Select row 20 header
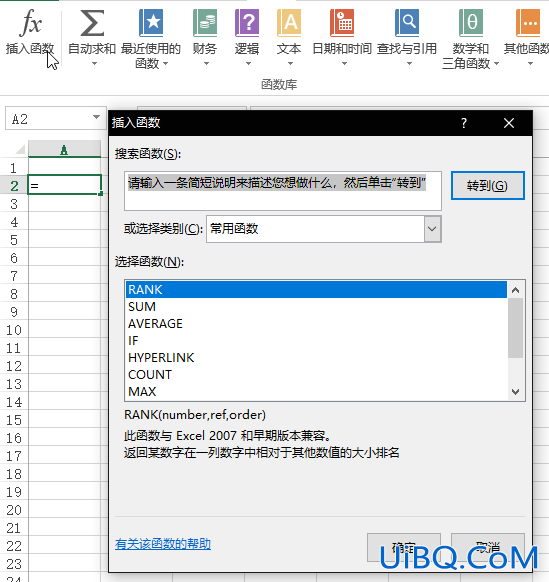Screen dimensions: 549x582 [x=14, y=510]
